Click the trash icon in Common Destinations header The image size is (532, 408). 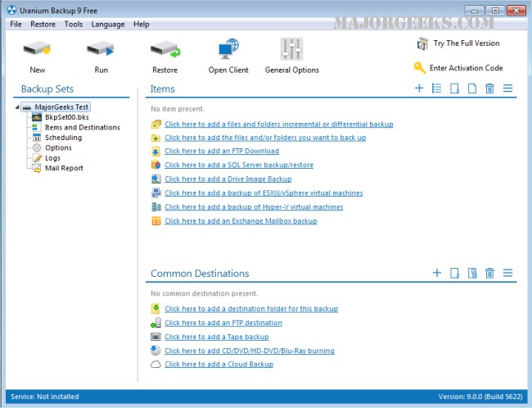point(489,273)
